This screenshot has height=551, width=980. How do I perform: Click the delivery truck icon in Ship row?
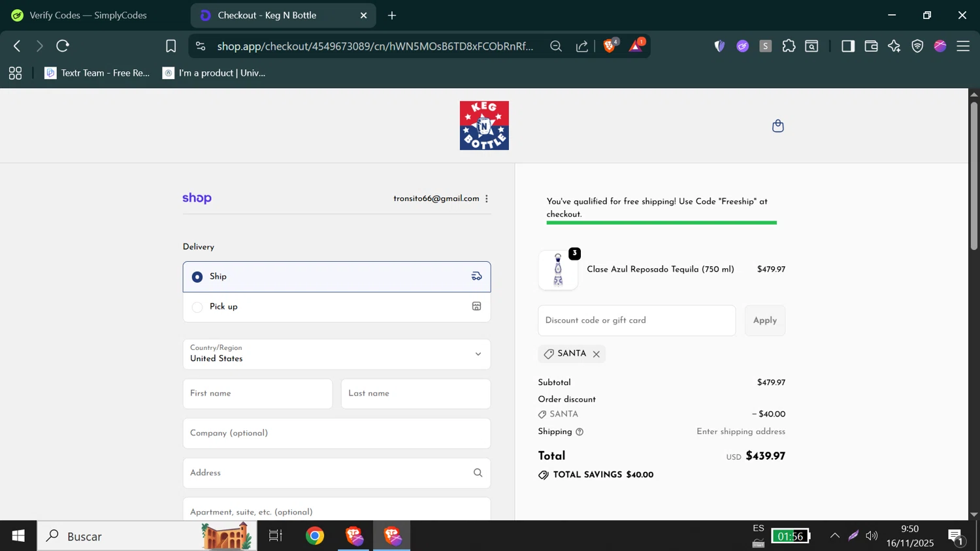(477, 277)
